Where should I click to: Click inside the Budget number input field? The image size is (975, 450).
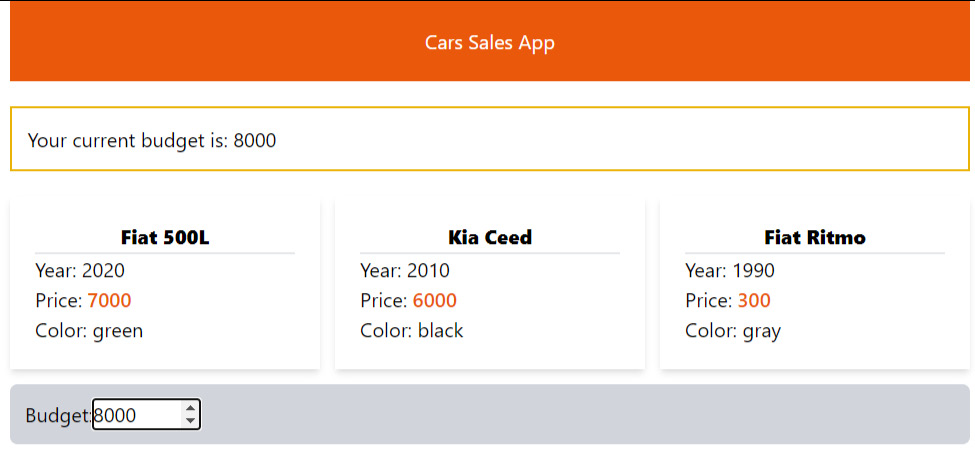click(135, 415)
